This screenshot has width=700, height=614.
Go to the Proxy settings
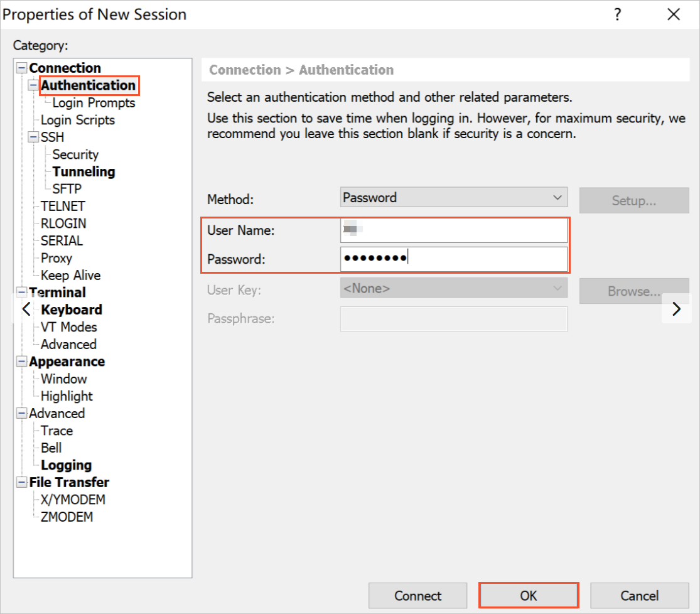pyautogui.click(x=57, y=258)
